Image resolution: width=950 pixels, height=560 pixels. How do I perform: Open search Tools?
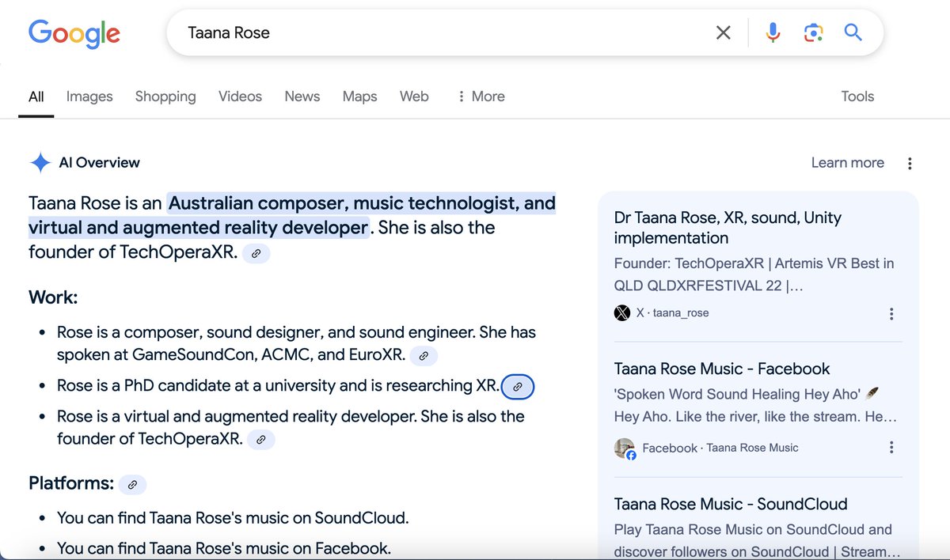pyautogui.click(x=857, y=96)
